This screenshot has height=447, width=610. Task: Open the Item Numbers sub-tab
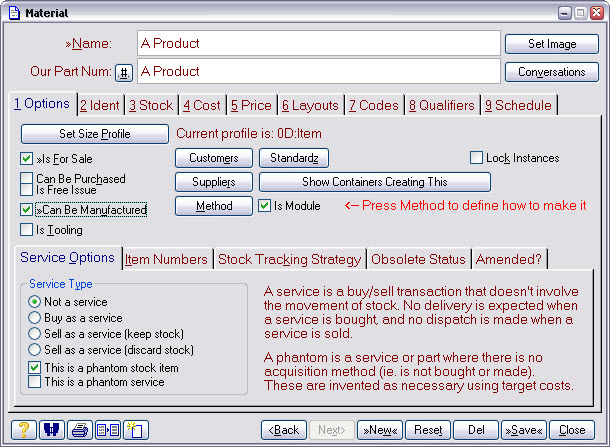(167, 259)
